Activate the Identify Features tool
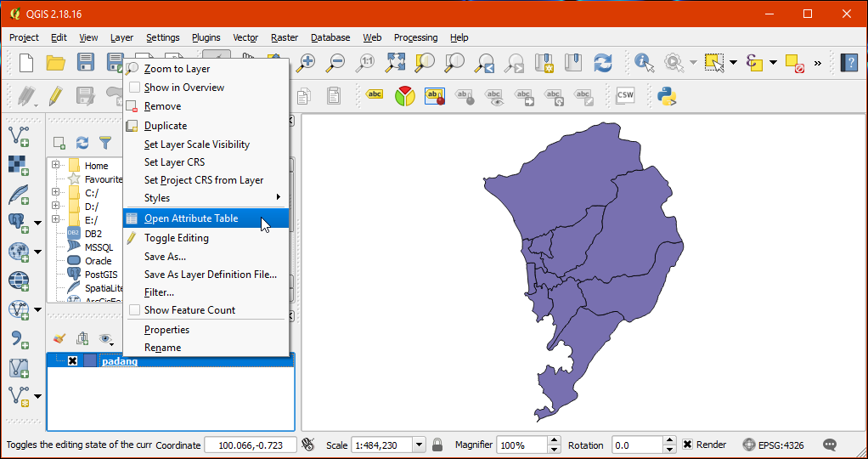This screenshot has height=459, width=868. (x=645, y=62)
